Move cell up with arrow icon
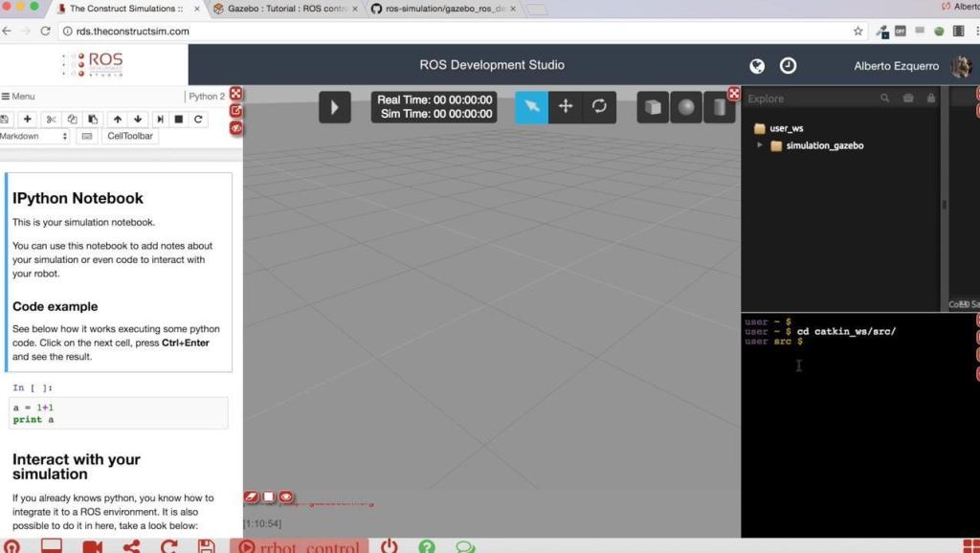The image size is (980, 553). [118, 119]
